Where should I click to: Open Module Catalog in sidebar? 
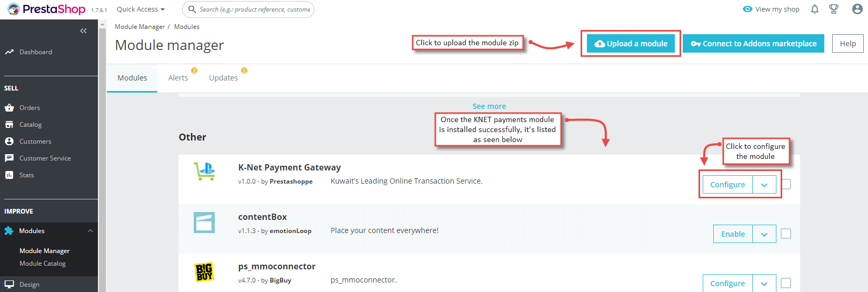43,264
